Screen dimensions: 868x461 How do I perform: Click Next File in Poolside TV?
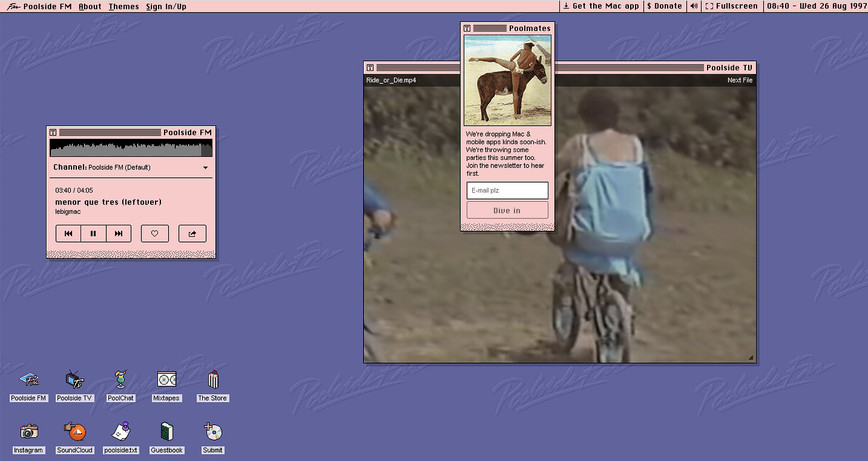[x=740, y=80]
